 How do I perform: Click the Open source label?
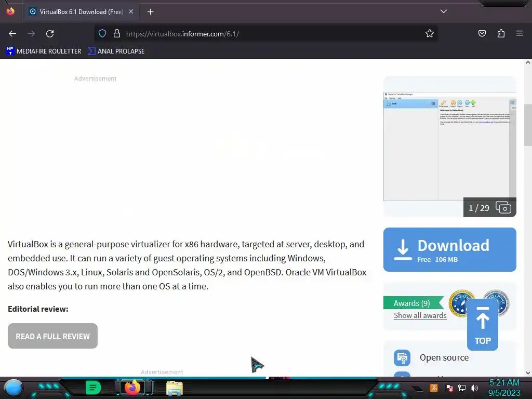tap(444, 357)
